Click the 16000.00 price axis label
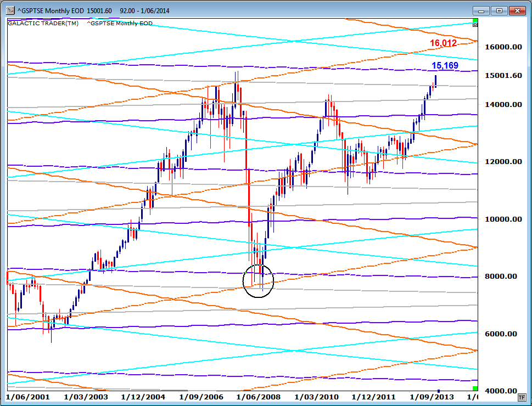Viewport: 532px width, 406px height. 503,47
